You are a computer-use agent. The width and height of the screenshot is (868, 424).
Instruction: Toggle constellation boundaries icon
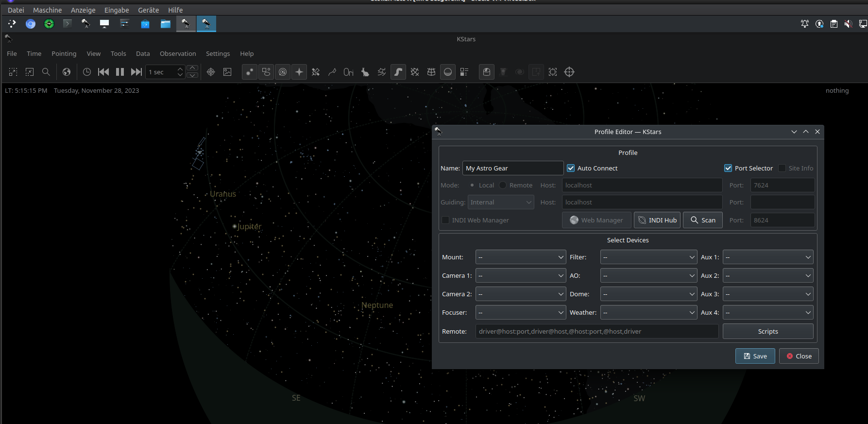tap(382, 72)
